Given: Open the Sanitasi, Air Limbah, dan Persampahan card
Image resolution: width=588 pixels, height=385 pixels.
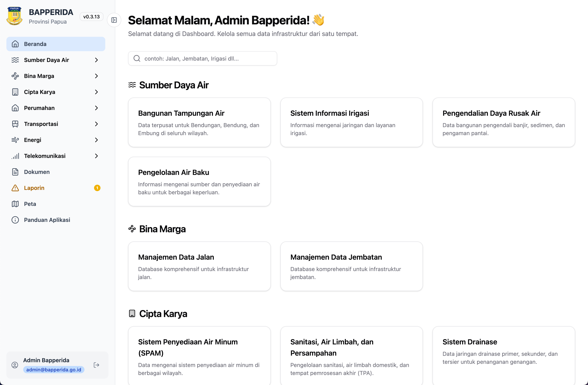Looking at the screenshot, I should [352, 356].
